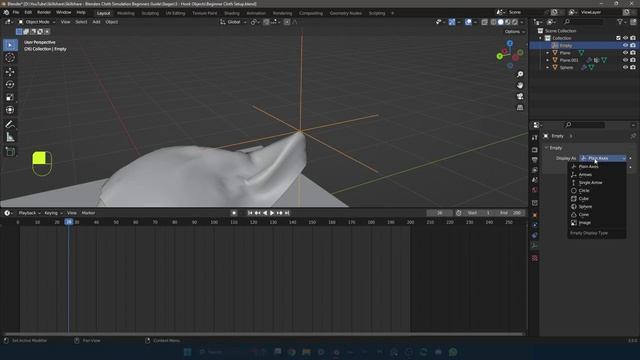Click the blue current-frame playhead marker
Image resolution: width=640 pixels, height=360 pixels.
[69, 222]
